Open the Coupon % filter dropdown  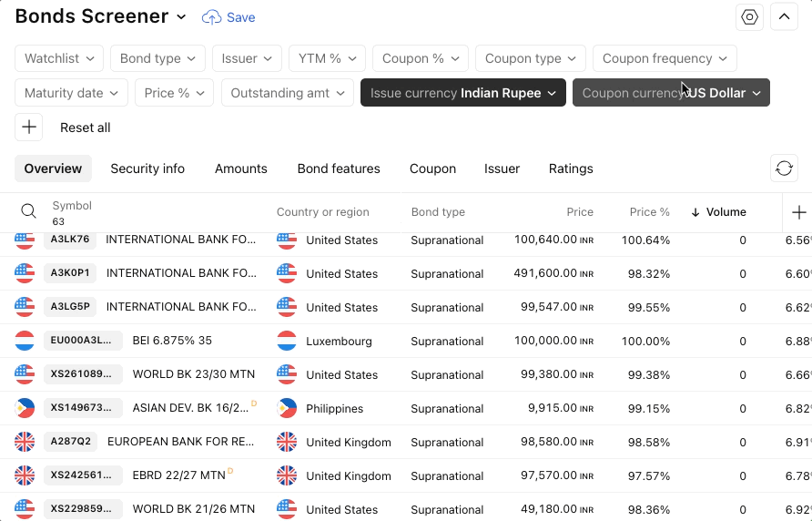[421, 58]
